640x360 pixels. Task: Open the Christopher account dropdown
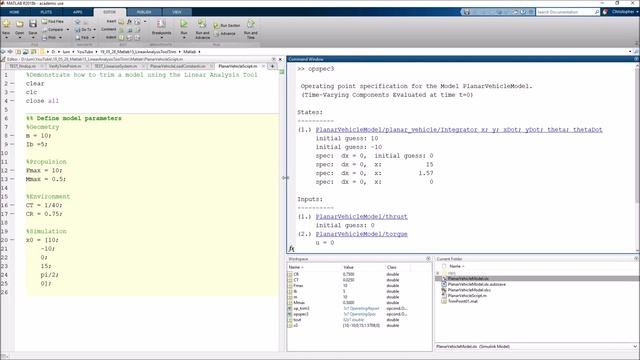point(625,12)
